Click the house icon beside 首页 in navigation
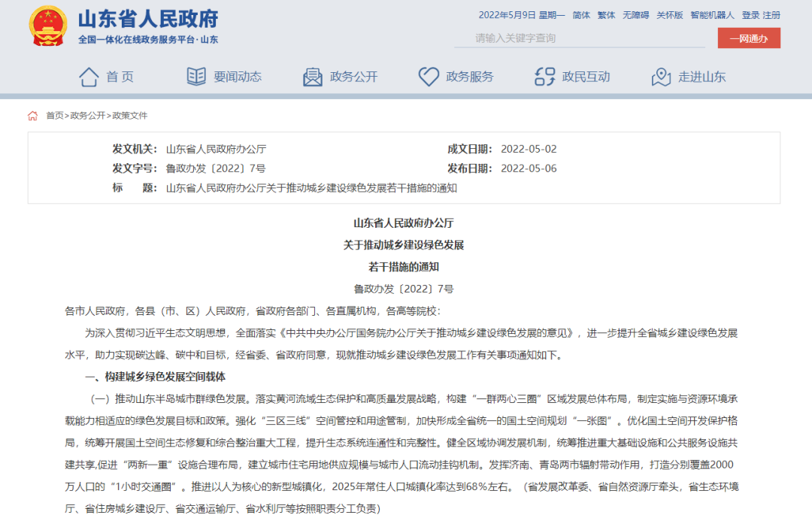The height and width of the screenshot is (524, 812). (x=89, y=77)
